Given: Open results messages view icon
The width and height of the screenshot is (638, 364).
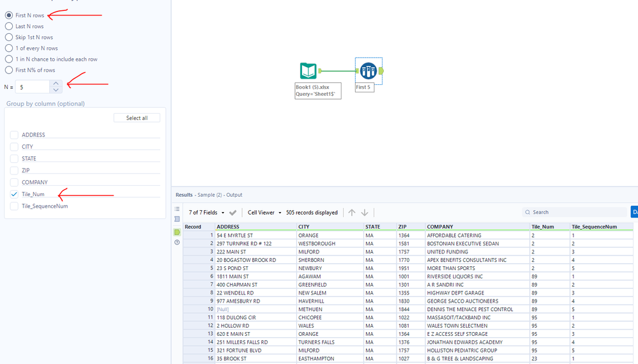Looking at the screenshot, I should (177, 209).
